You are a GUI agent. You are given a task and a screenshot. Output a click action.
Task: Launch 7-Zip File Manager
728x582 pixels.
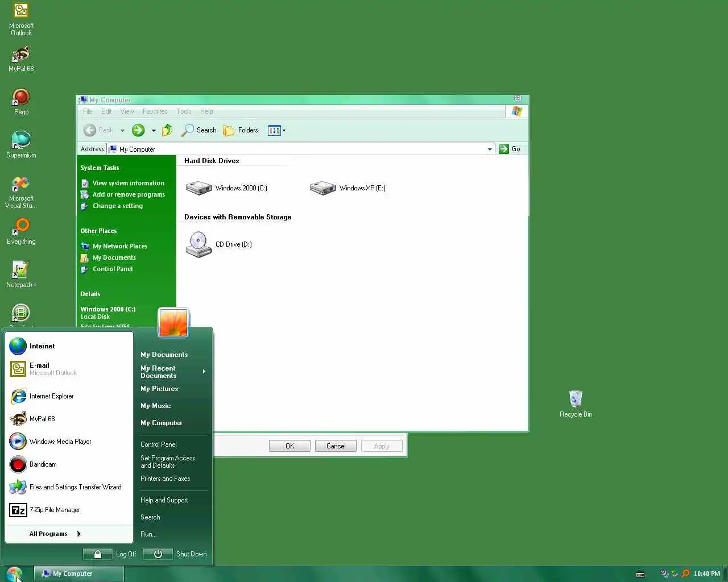[69, 510]
